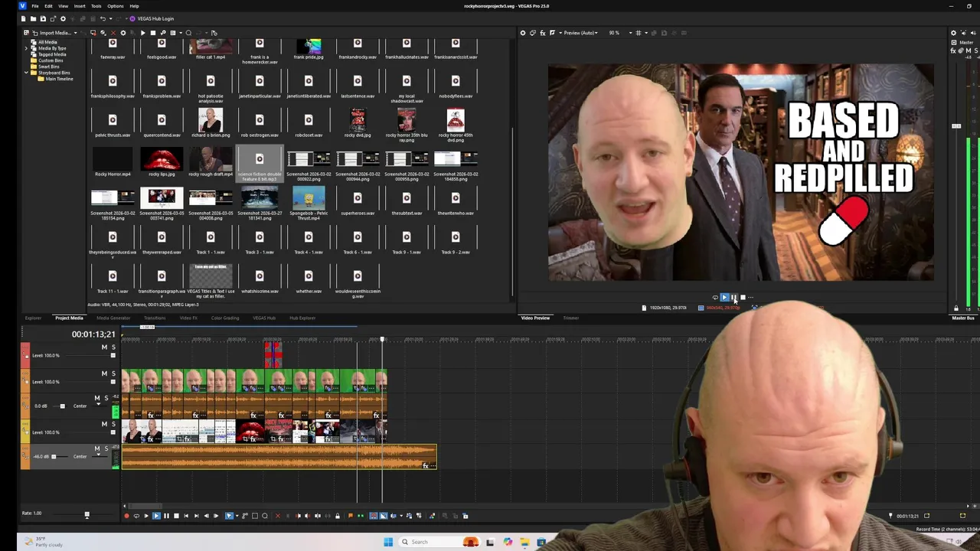
Task: Switch to the Color Grading tab
Action: tap(225, 318)
